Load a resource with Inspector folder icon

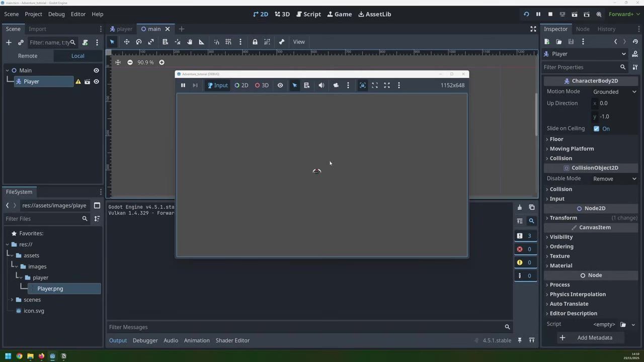[x=559, y=42]
